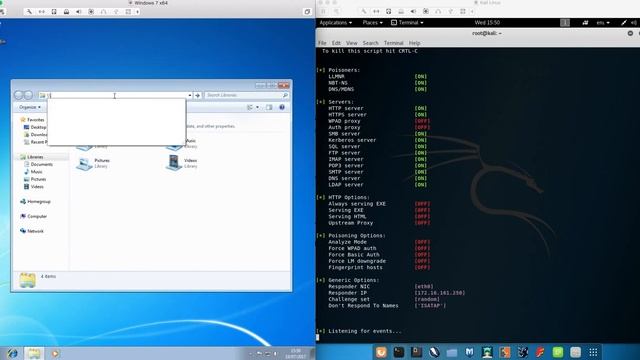Open the keyboard language dropdown in Kali top bar
The image size is (640, 360).
click(602, 23)
